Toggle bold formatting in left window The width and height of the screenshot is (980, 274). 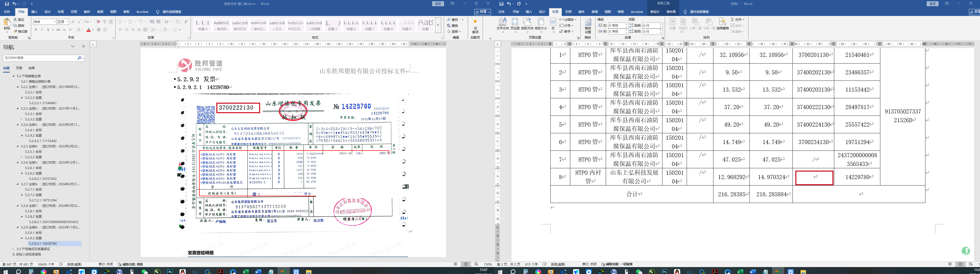pyautogui.click(x=36, y=30)
